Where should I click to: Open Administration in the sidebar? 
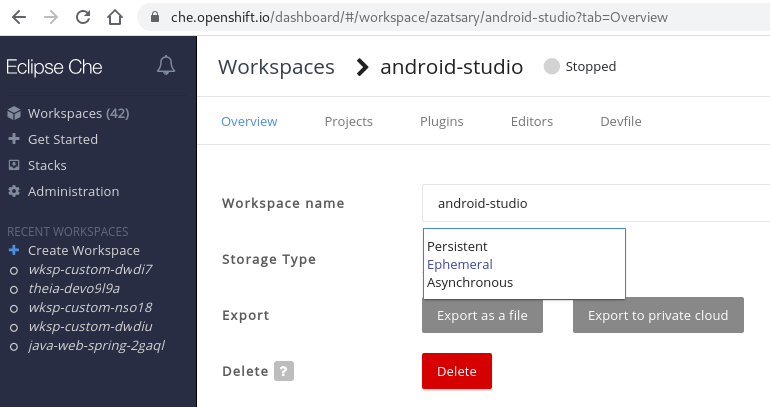point(64,191)
